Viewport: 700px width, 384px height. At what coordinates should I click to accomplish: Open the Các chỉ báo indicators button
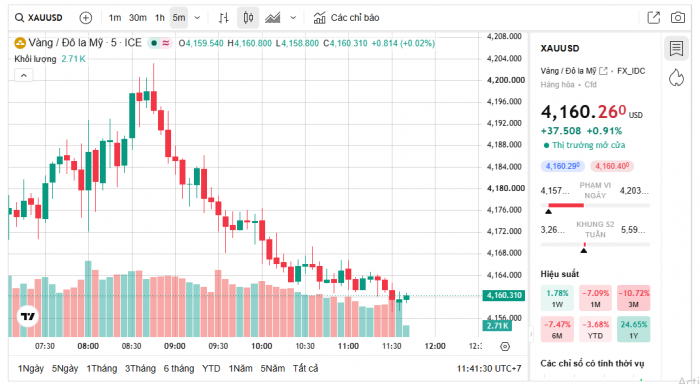tap(346, 18)
